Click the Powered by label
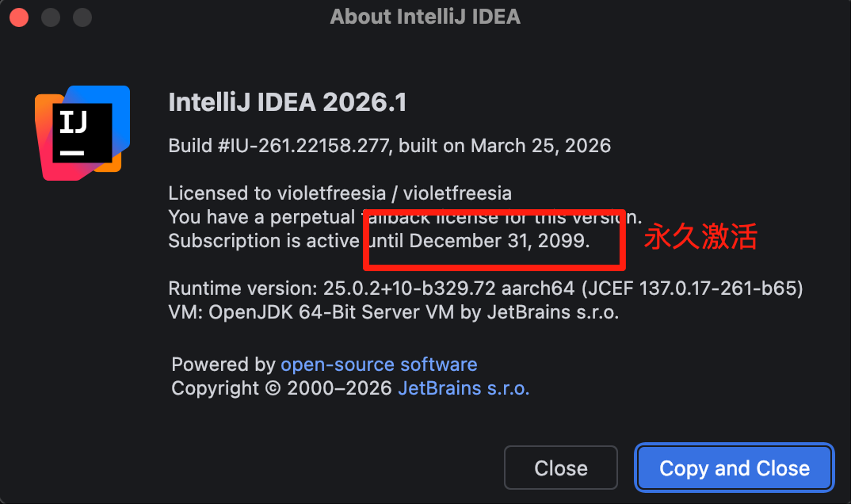 click(223, 365)
